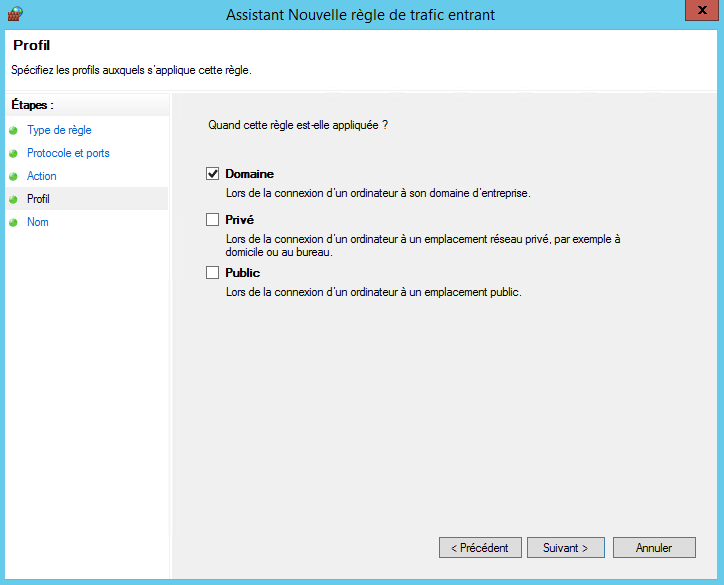Open the Protocole et ports step
Viewport: 724px width, 585px height.
(x=68, y=153)
